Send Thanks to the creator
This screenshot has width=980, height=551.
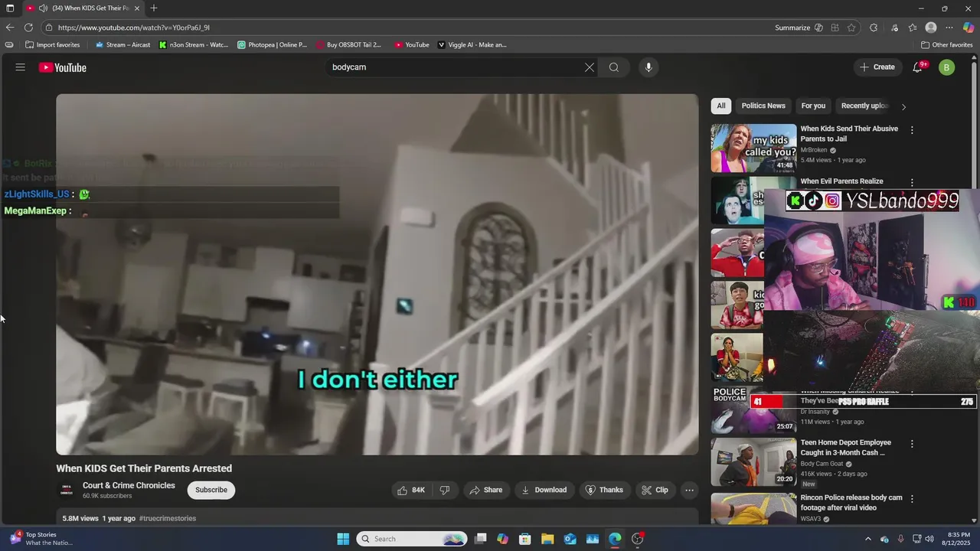(x=604, y=490)
